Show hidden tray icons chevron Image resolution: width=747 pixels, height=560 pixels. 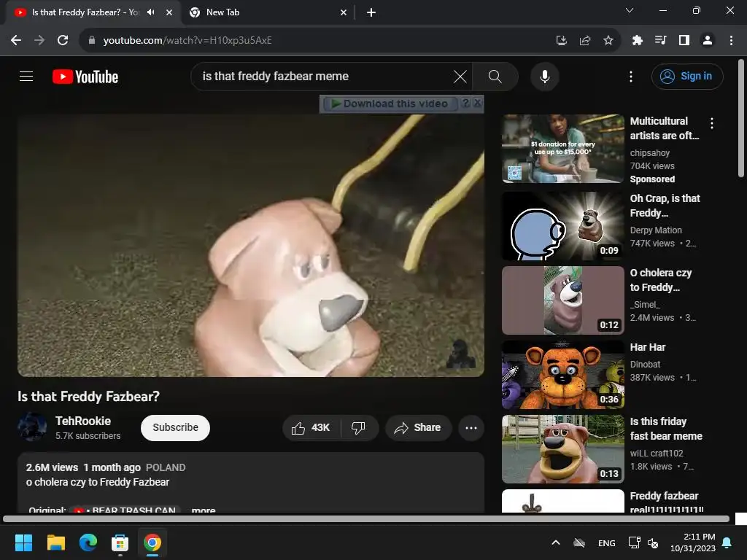pos(555,542)
